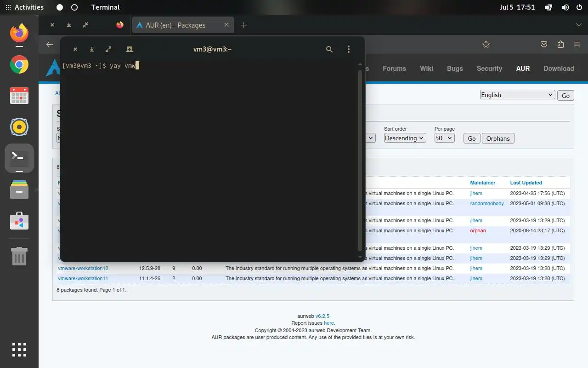
Task: Open report issues 'here' link
Action: coord(329,323)
